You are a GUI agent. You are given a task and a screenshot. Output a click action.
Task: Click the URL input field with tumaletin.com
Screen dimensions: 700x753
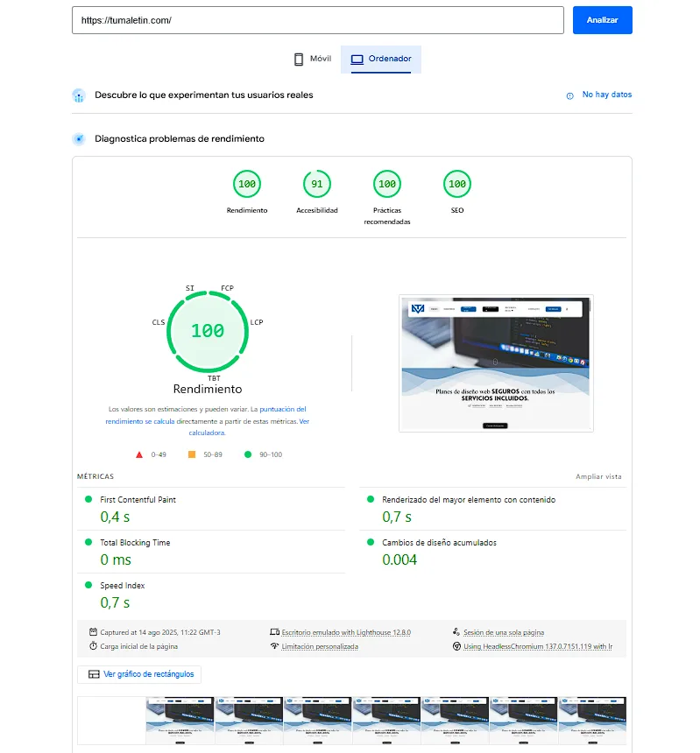click(318, 20)
